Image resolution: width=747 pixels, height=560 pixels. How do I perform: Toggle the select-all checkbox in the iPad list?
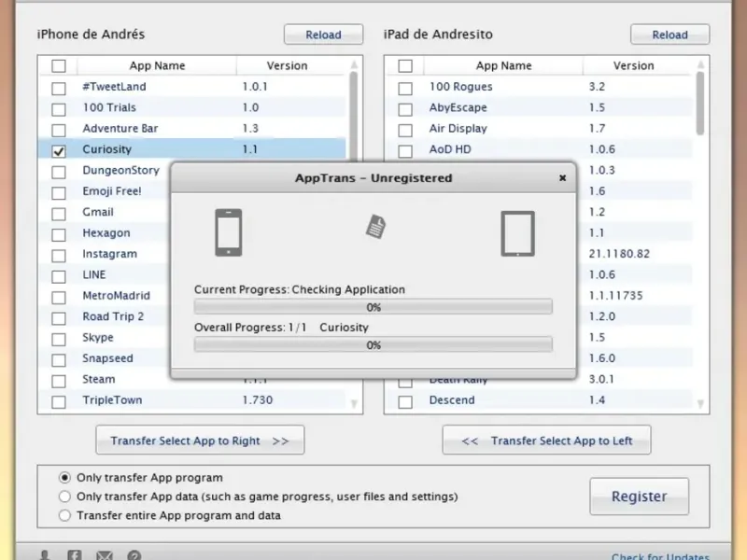pyautogui.click(x=405, y=65)
